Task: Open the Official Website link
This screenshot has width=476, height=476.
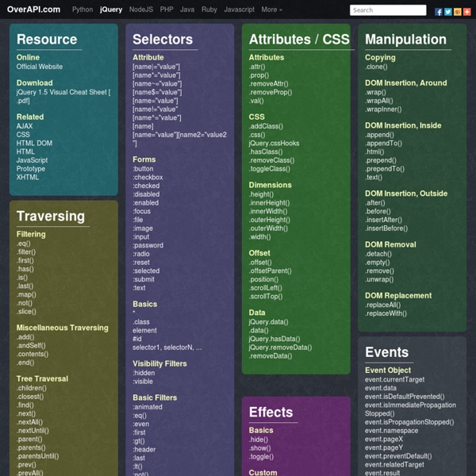Action: pos(40,67)
